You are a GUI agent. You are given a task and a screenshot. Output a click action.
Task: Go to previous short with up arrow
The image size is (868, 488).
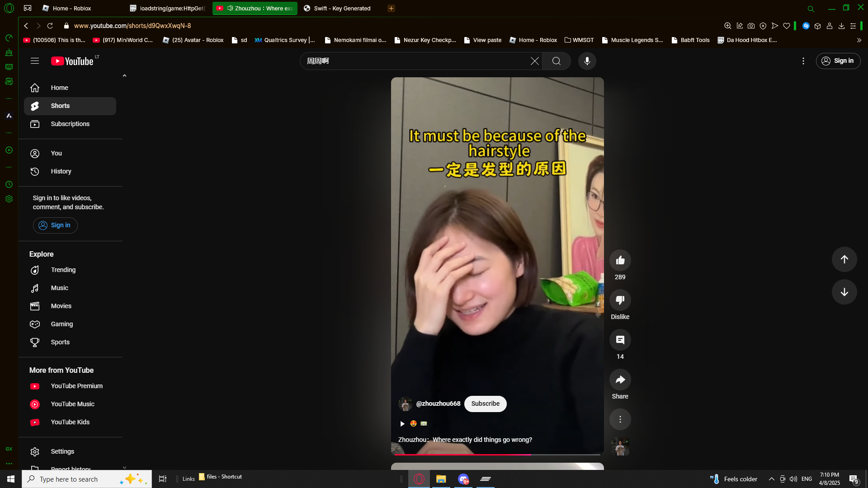[x=844, y=259]
